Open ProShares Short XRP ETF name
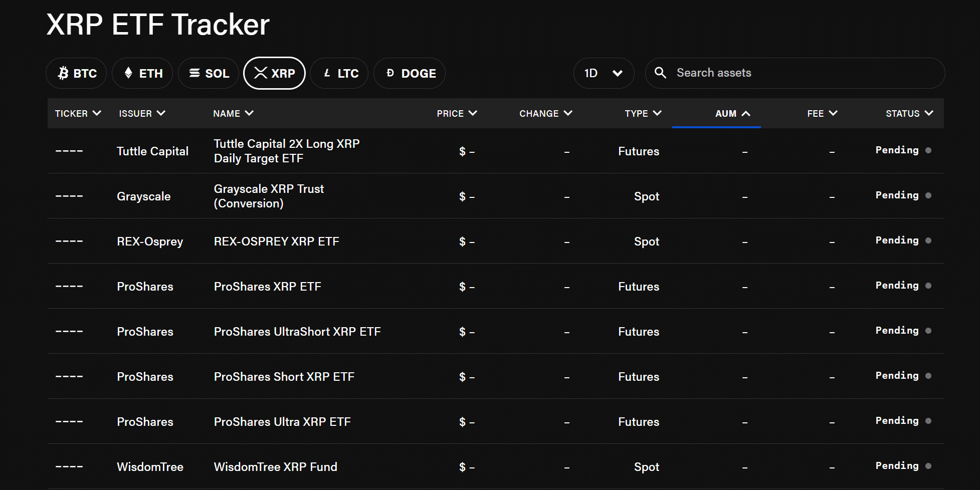 pos(284,377)
